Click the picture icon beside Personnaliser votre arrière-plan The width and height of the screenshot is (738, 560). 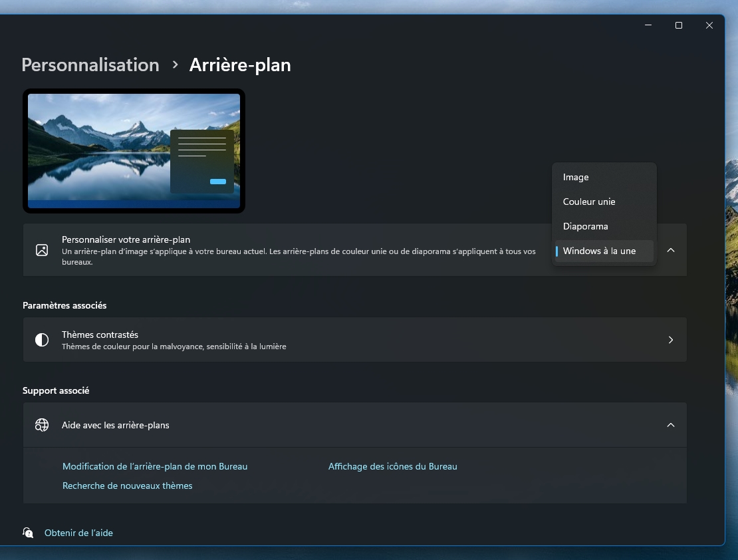click(x=42, y=250)
